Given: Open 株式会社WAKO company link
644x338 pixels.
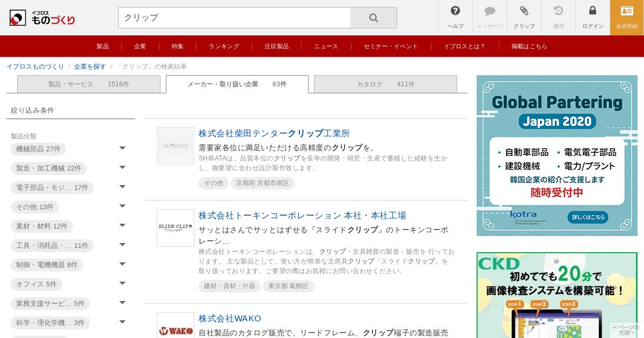Looking at the screenshot, I should click(230, 319).
